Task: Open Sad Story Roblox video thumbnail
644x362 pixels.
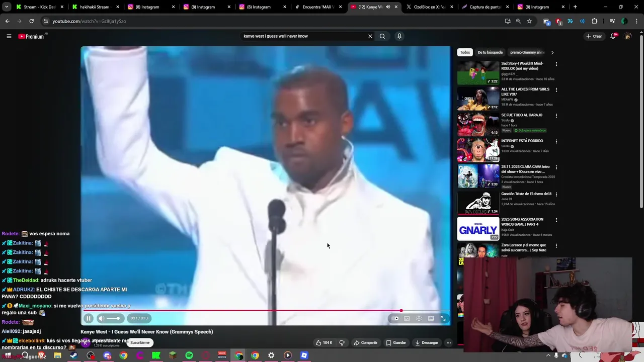Action: pyautogui.click(x=478, y=73)
